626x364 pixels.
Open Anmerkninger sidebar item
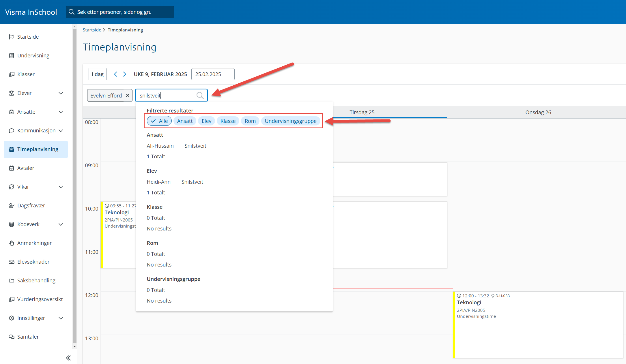pyautogui.click(x=34, y=243)
